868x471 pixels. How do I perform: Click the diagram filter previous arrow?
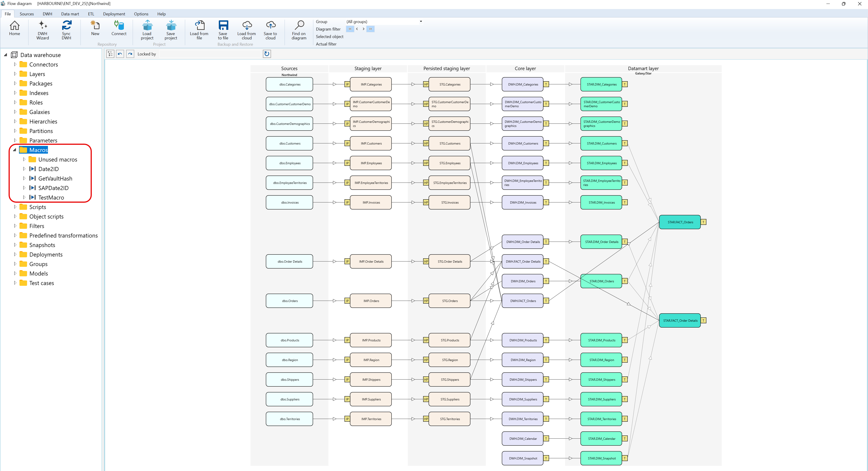357,29
